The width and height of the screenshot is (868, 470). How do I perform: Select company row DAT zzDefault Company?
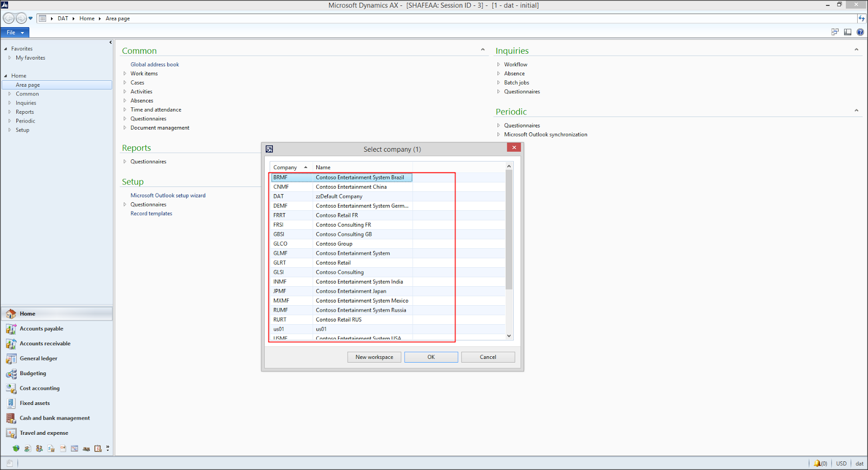[x=388, y=196]
